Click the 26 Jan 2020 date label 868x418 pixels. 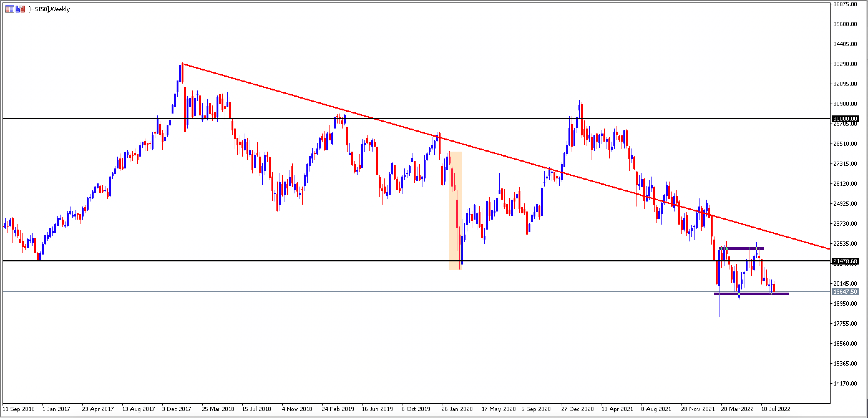tap(457, 409)
